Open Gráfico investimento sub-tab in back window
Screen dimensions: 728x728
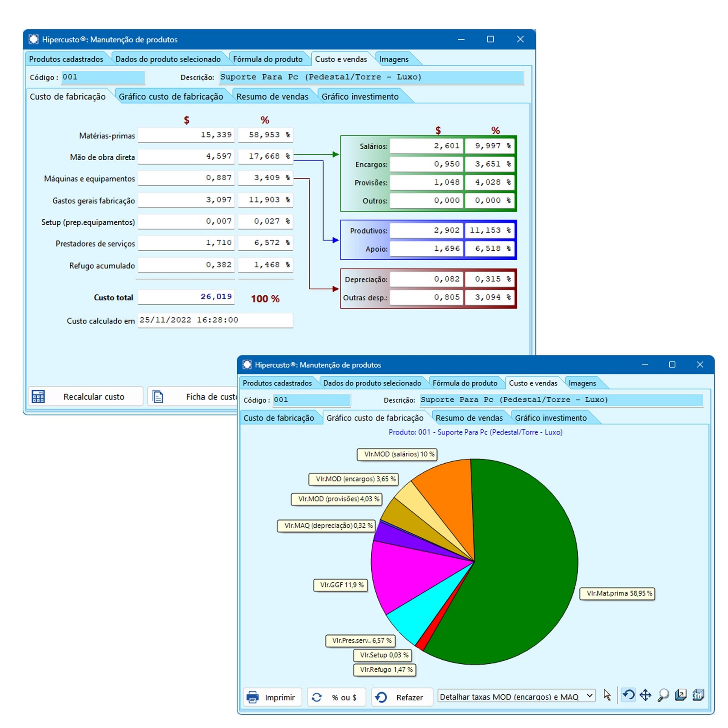point(360,96)
